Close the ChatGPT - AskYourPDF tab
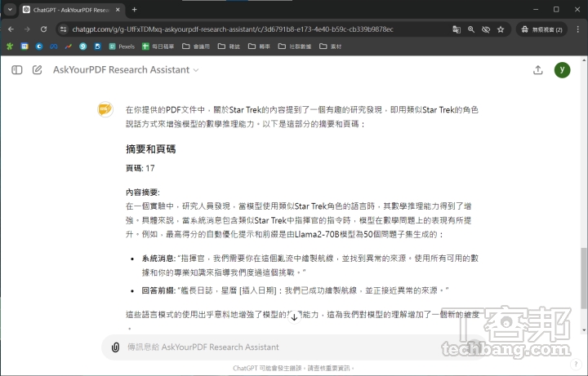The width and height of the screenshot is (588, 376). 118,10
